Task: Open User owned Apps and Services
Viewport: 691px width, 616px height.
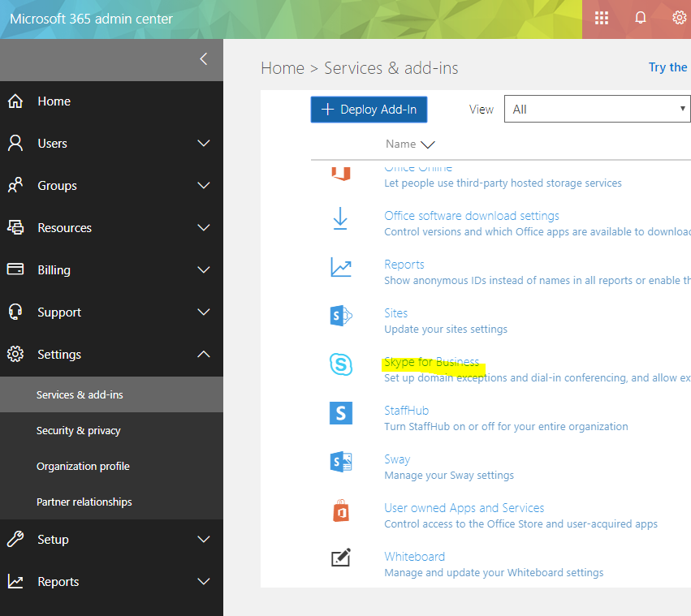Action: (464, 507)
